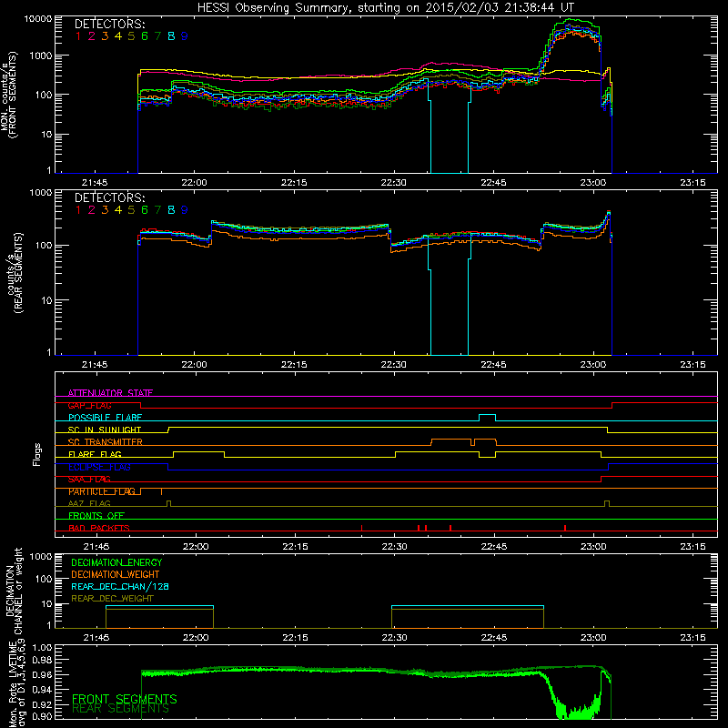Select the SC_IN_SUNLIGHT flag label
This screenshot has width=728, height=728.
click(x=105, y=430)
